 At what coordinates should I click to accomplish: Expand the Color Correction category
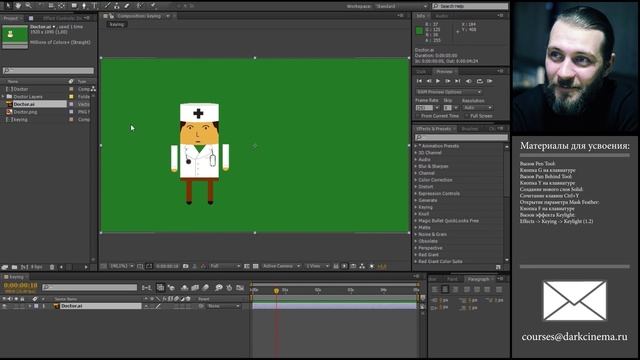[416, 180]
